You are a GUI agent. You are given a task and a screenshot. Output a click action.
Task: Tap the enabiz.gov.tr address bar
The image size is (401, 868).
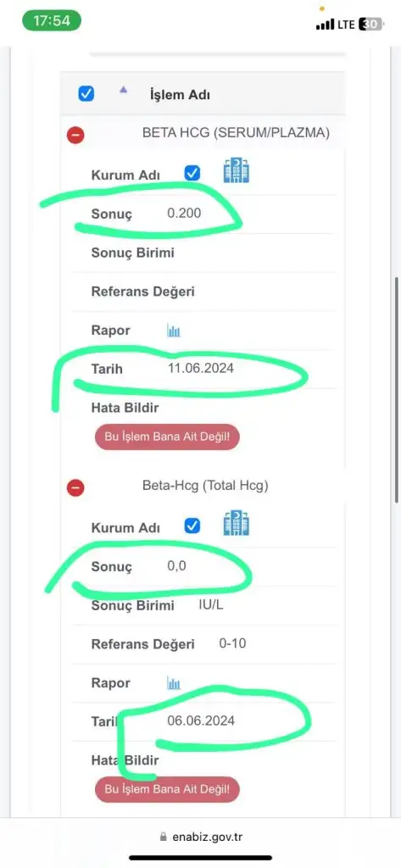[x=200, y=837]
